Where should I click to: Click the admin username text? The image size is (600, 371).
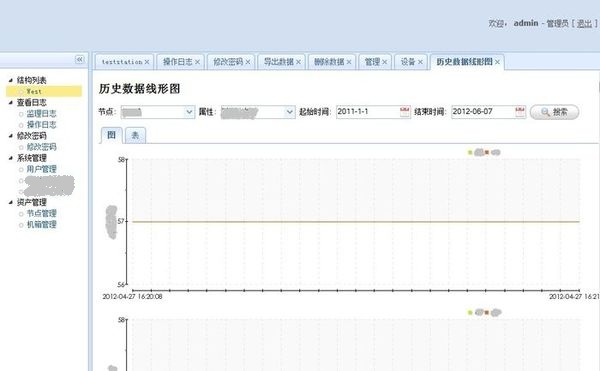pyautogui.click(x=526, y=23)
